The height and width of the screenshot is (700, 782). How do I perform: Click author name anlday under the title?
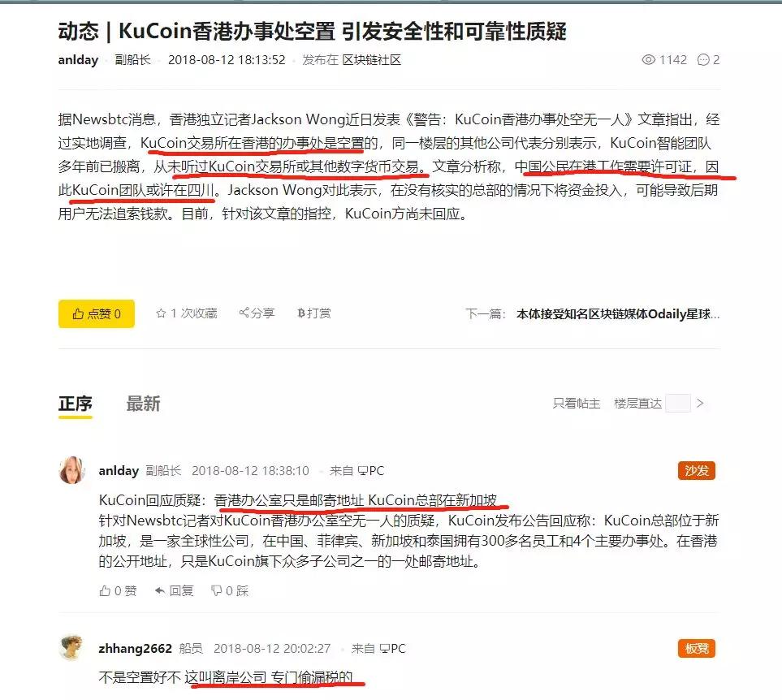point(78,60)
